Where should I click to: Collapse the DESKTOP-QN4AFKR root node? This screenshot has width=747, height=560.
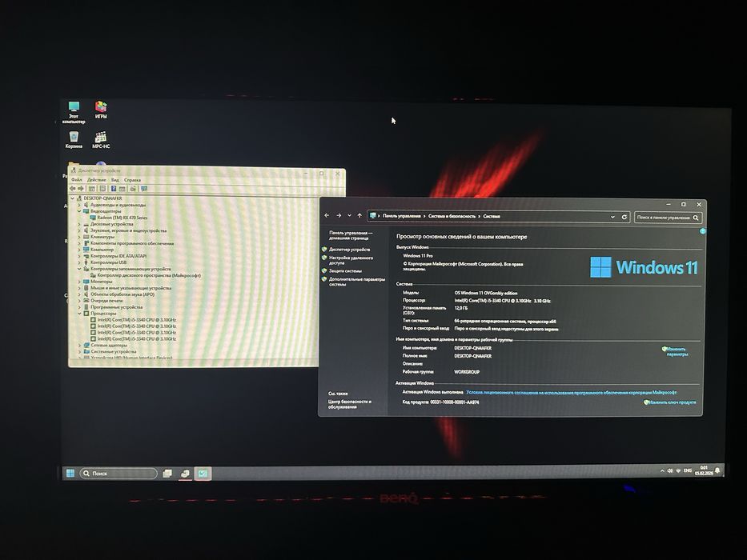[x=72, y=198]
